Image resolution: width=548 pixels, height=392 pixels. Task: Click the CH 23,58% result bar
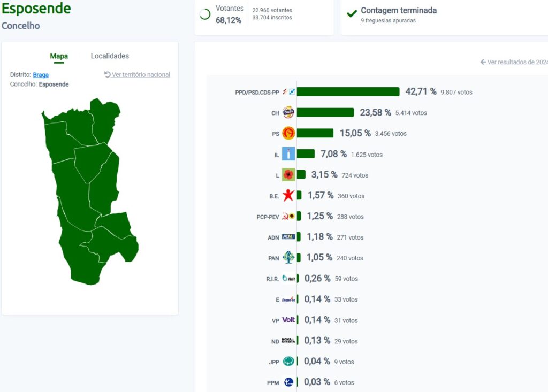tap(325, 112)
